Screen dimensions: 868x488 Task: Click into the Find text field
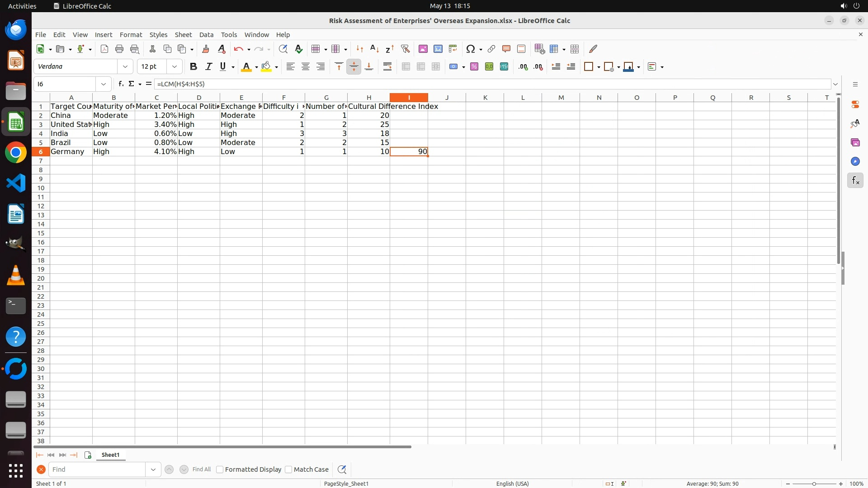pos(97,469)
